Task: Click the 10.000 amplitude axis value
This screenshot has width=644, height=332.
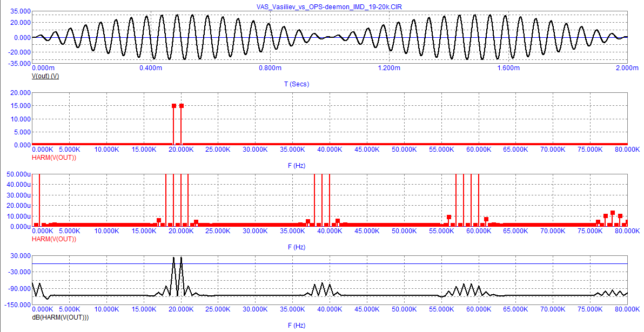Action: tap(20, 119)
